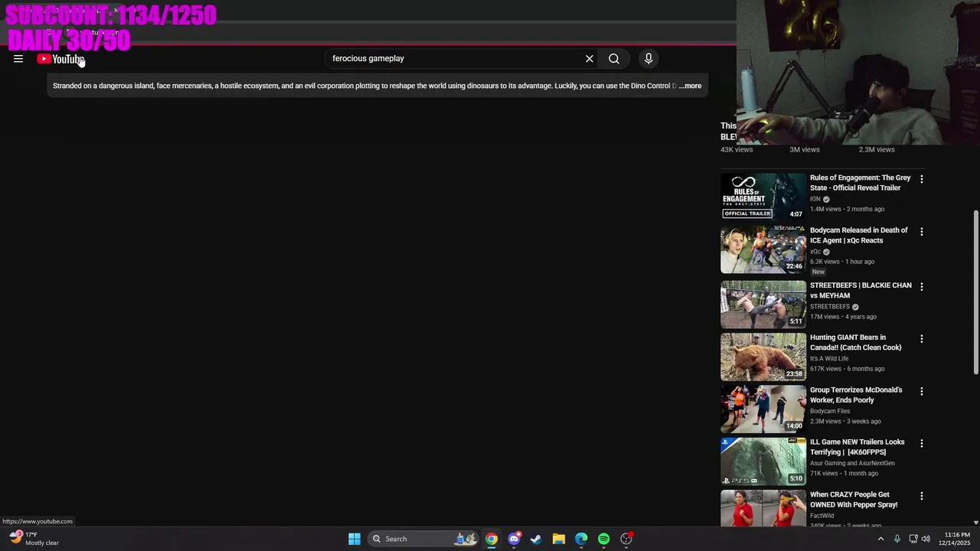980x551 pixels.
Task: Open Rules of Engagement trailer thumbnail
Action: [x=763, y=196]
